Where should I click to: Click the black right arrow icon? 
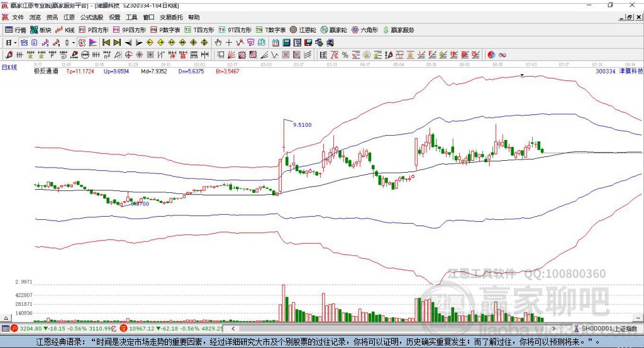pos(139,43)
